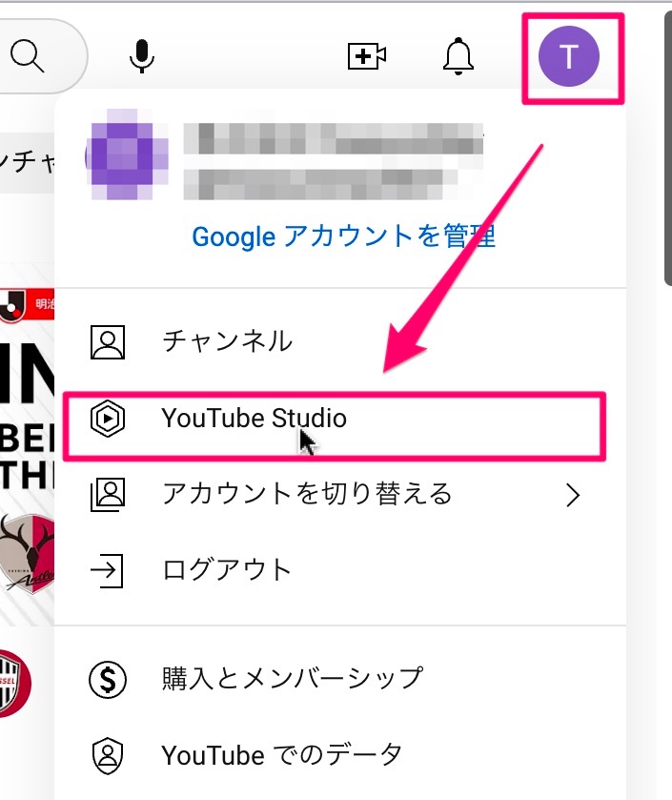Viewport: 672px width, 800px height.
Task: Select チャンネル menu entry
Action: coord(340,341)
